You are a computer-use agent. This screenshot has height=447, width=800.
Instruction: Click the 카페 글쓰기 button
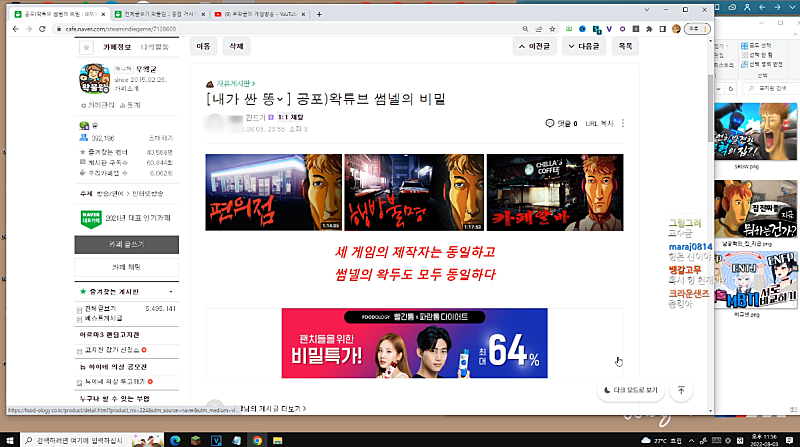point(127,244)
